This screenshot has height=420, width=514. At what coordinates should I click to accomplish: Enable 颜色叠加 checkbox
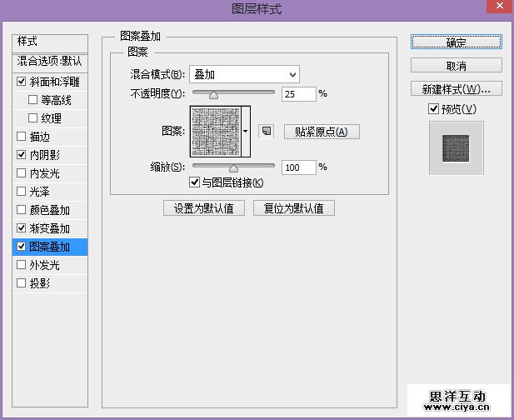[x=22, y=209]
